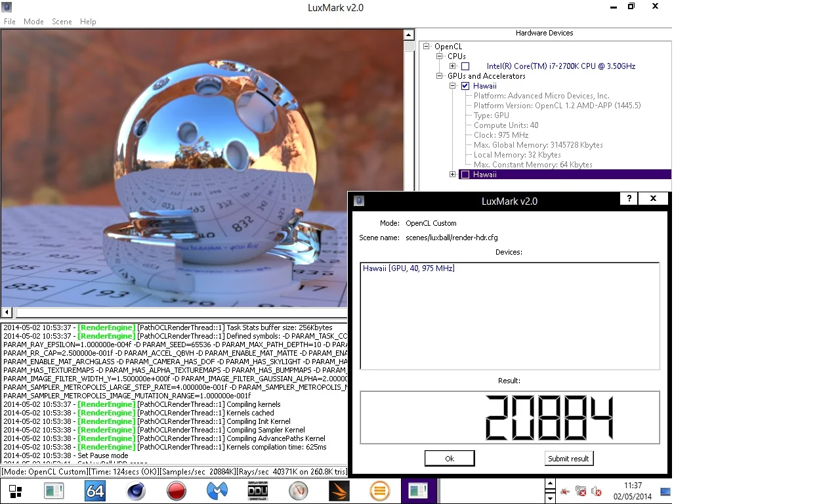Screen dimensions: 840x504
Task: Open the network status tray icon
Action: (581, 491)
